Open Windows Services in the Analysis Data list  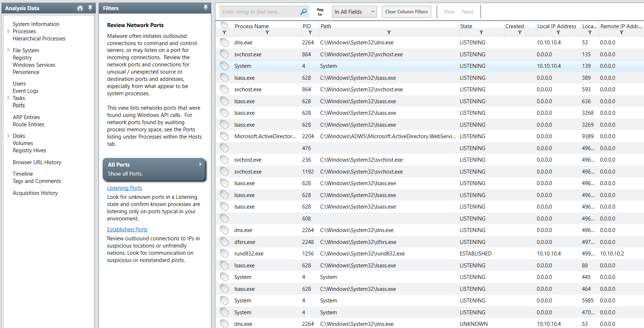(34, 65)
